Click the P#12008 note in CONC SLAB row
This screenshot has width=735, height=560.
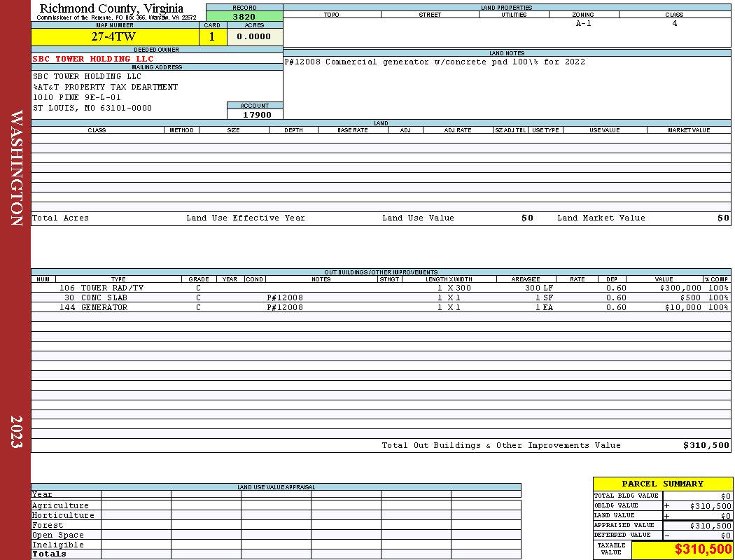pos(285,297)
